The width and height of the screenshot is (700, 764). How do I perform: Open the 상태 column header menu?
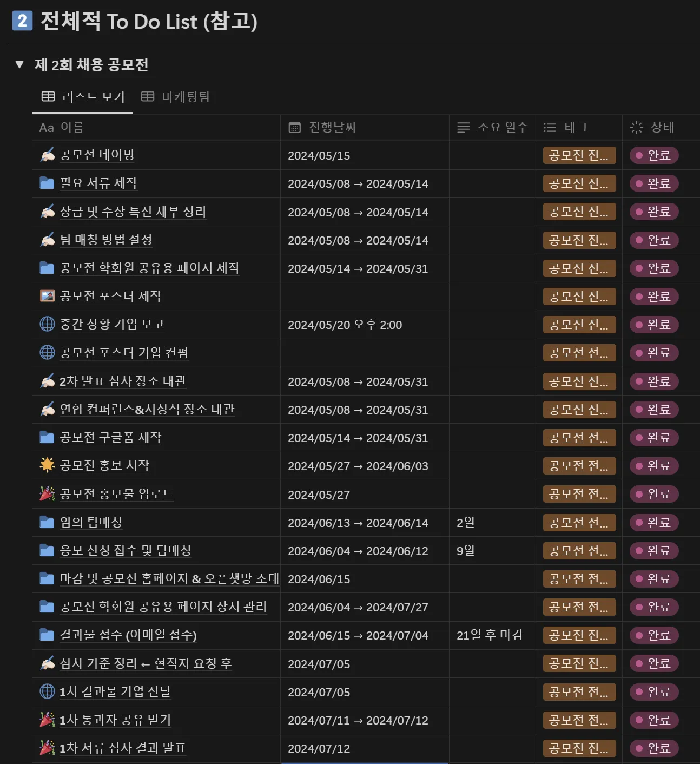[x=662, y=128]
